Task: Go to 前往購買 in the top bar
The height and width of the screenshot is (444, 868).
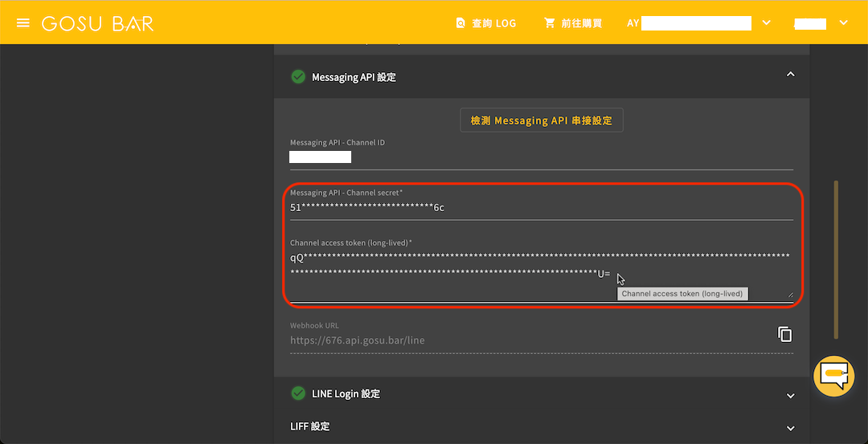Action: point(573,23)
